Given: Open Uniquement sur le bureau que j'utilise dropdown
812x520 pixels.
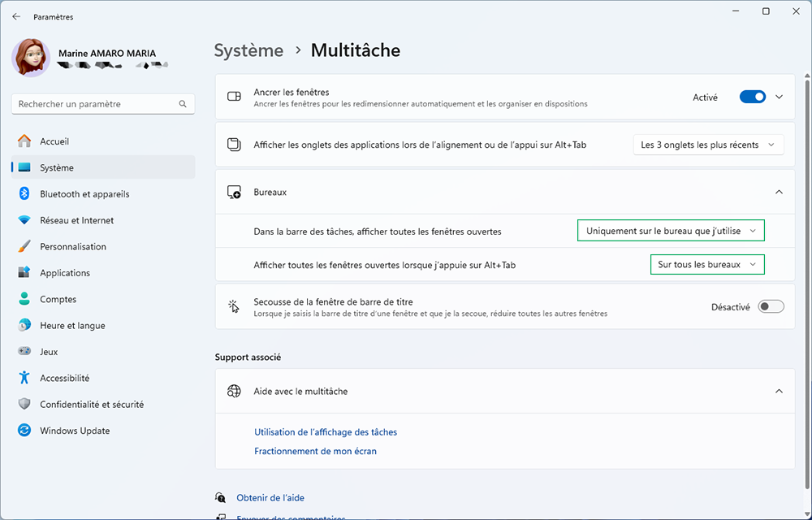Looking at the screenshot, I should point(672,231).
